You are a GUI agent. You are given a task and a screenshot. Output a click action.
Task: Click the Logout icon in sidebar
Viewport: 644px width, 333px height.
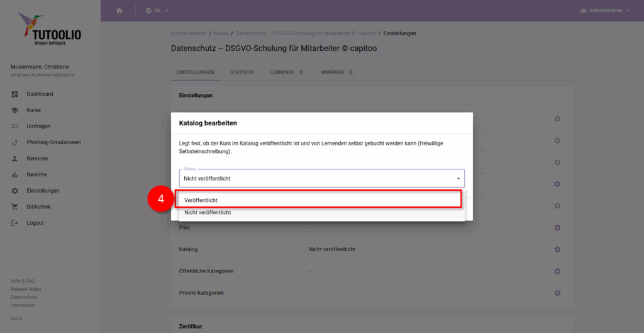point(15,223)
